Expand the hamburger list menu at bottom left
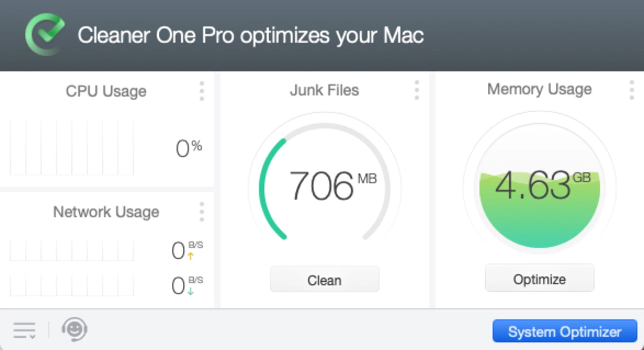644x350 pixels. 24,330
